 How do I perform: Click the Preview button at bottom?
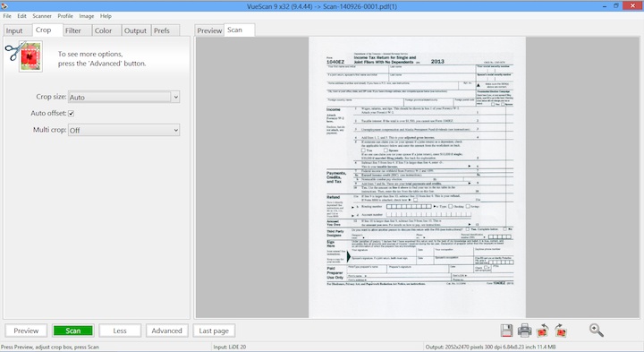pos(26,331)
